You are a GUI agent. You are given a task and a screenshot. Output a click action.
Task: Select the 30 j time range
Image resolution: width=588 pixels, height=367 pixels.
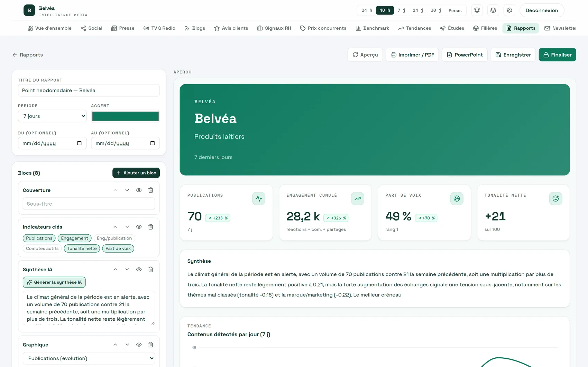click(x=436, y=10)
